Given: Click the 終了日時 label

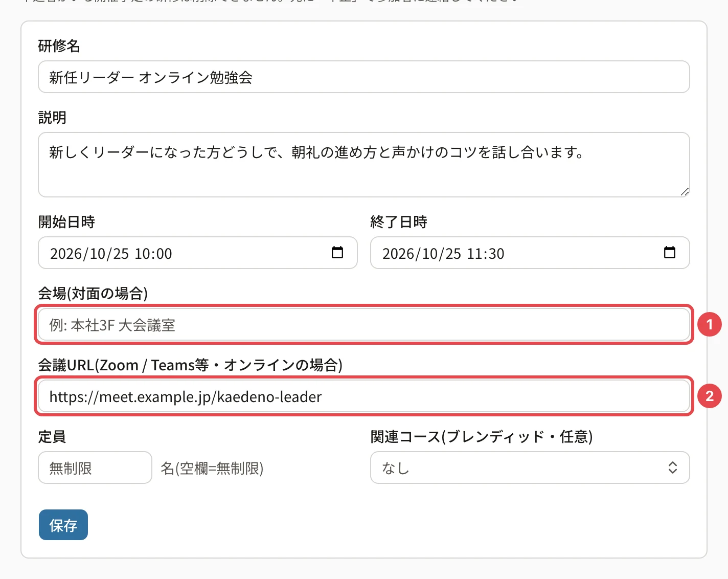Looking at the screenshot, I should [x=399, y=222].
